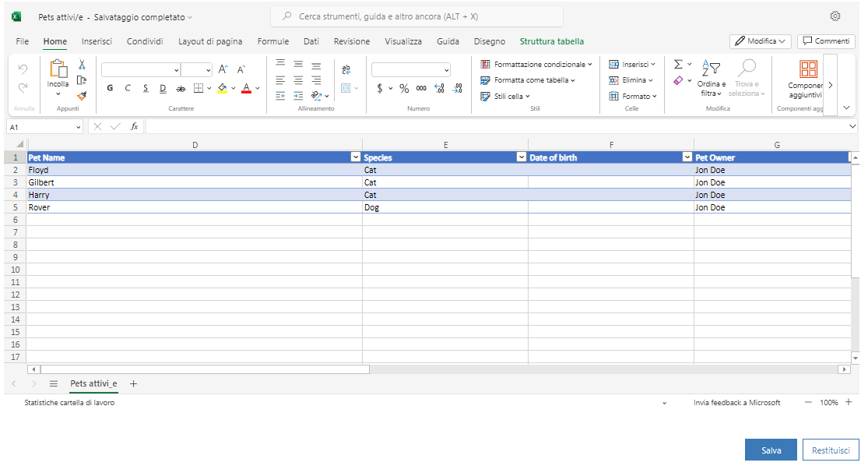
Task: Decrease font size with smaller A icon
Action: pyautogui.click(x=241, y=69)
